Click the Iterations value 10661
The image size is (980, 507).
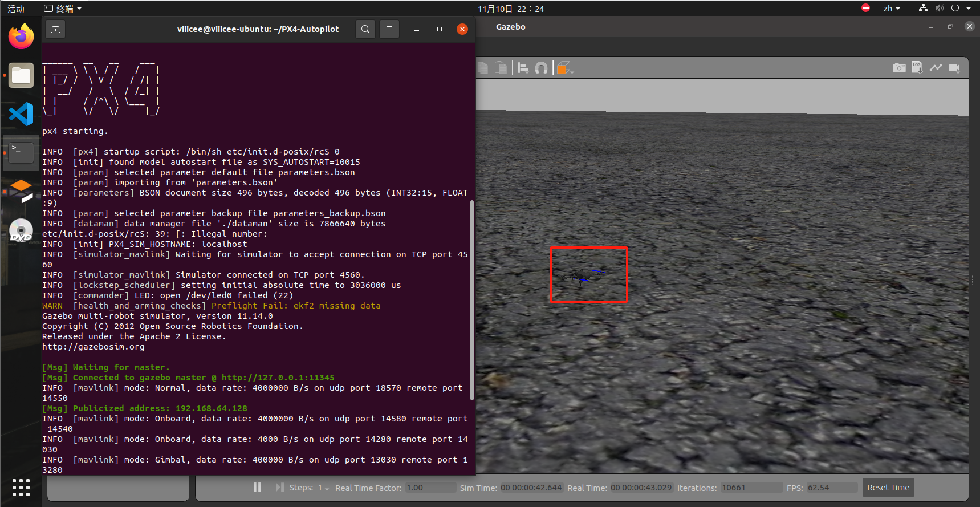(751, 488)
